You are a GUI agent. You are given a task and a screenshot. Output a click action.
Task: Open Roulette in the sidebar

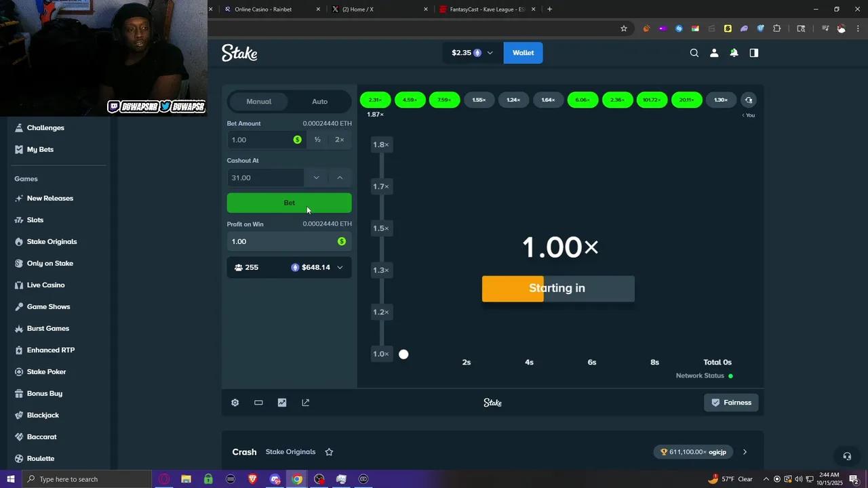41,458
